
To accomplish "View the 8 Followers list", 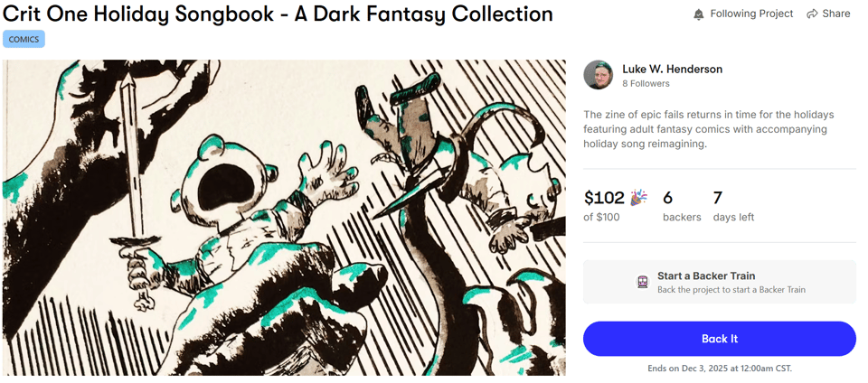I will point(646,84).
